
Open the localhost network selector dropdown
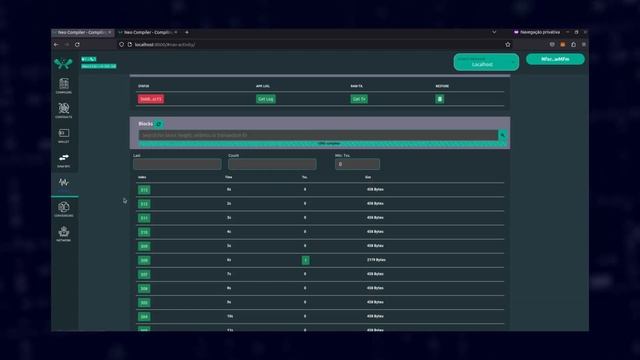click(486, 62)
